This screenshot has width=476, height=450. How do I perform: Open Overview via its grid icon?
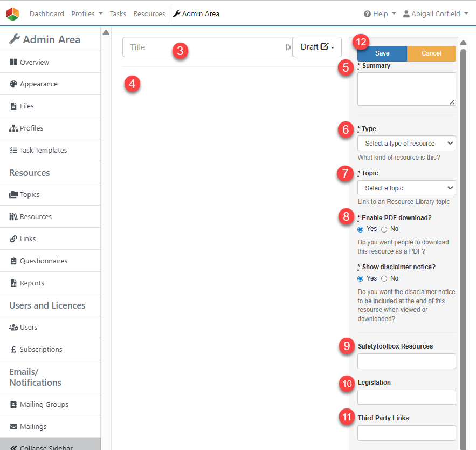tap(13, 63)
